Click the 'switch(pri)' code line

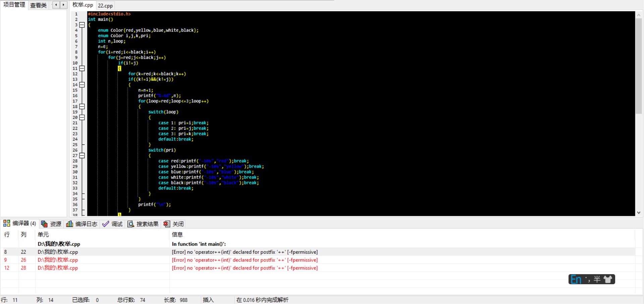click(x=162, y=150)
